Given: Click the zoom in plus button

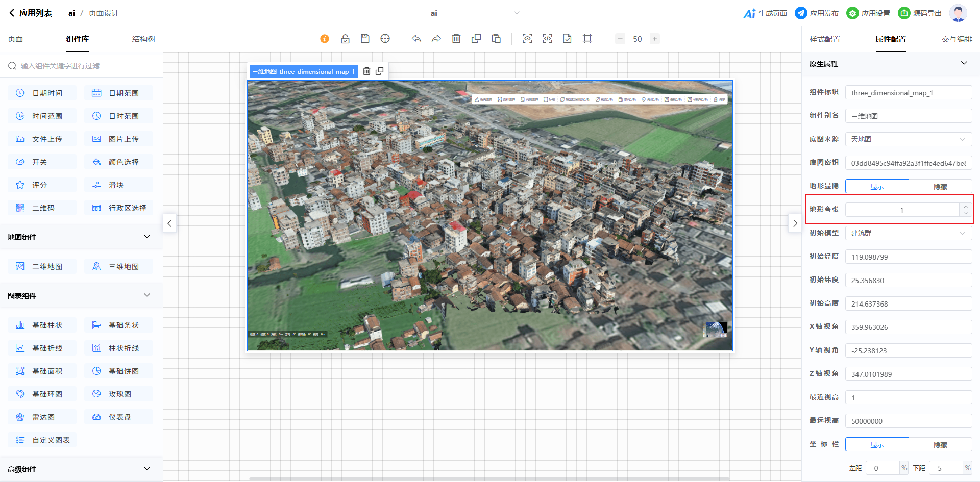Looking at the screenshot, I should click(654, 39).
